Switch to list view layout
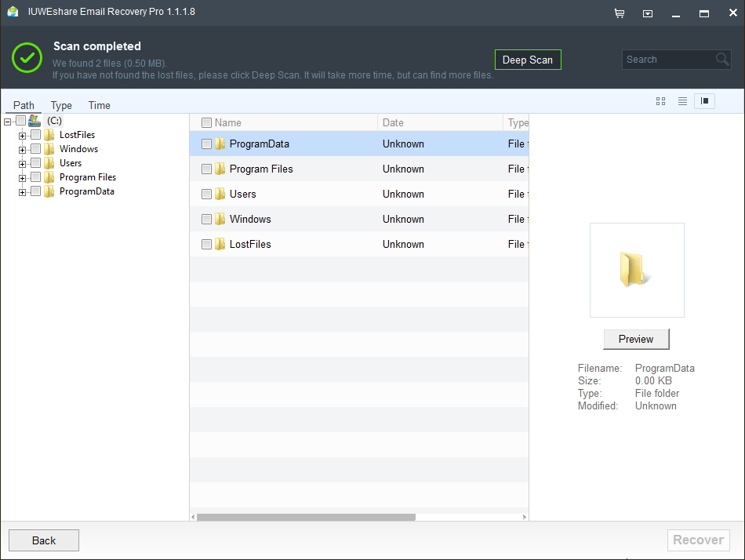Screen dimensions: 745x560 pyautogui.click(x=682, y=101)
